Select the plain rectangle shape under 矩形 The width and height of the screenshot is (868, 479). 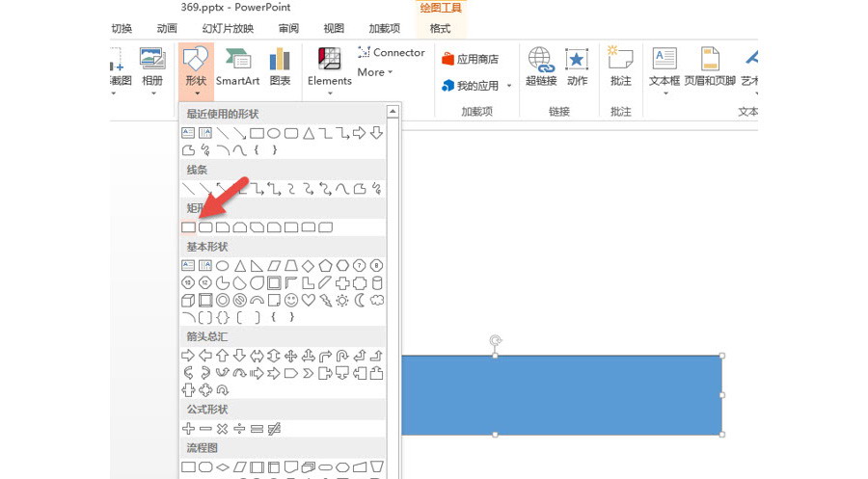click(188, 227)
